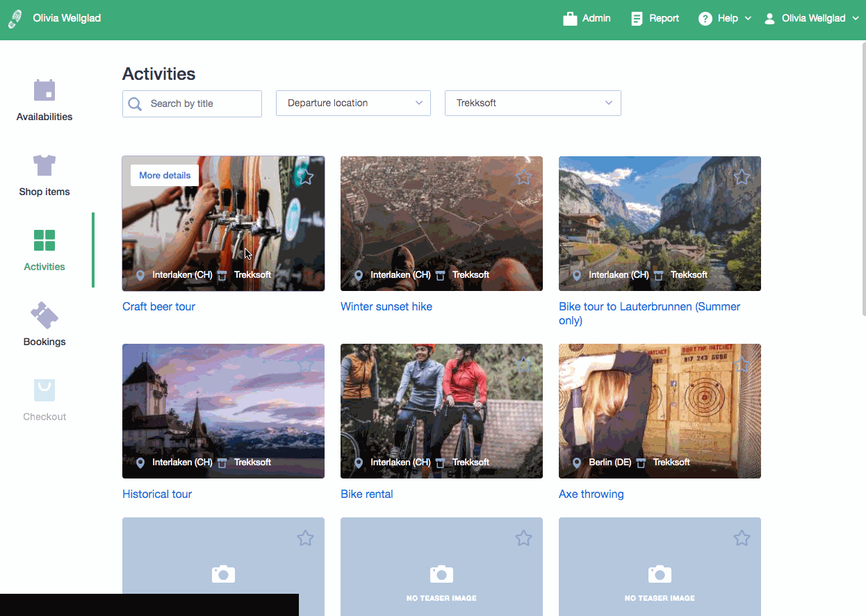Toggle favorite star on Craft beer tour
The height and width of the screenshot is (616, 866).
(x=305, y=177)
